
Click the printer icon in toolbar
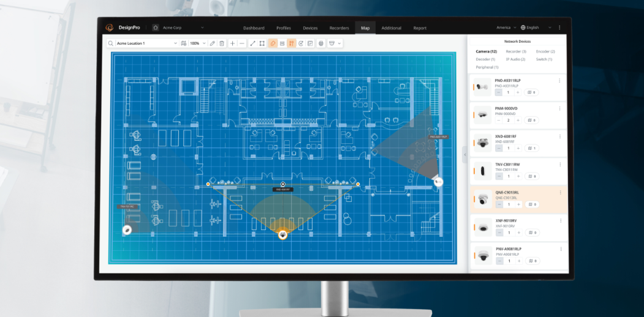[321, 43]
